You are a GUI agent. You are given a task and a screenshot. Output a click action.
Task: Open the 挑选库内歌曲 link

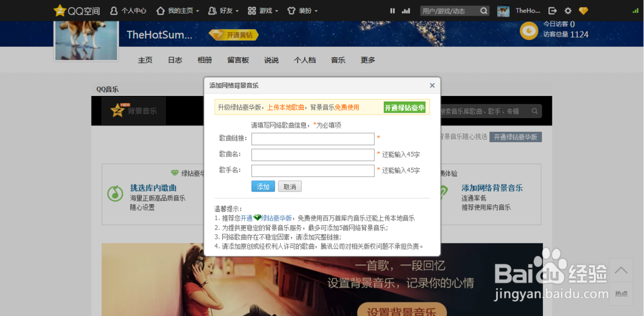pos(153,188)
